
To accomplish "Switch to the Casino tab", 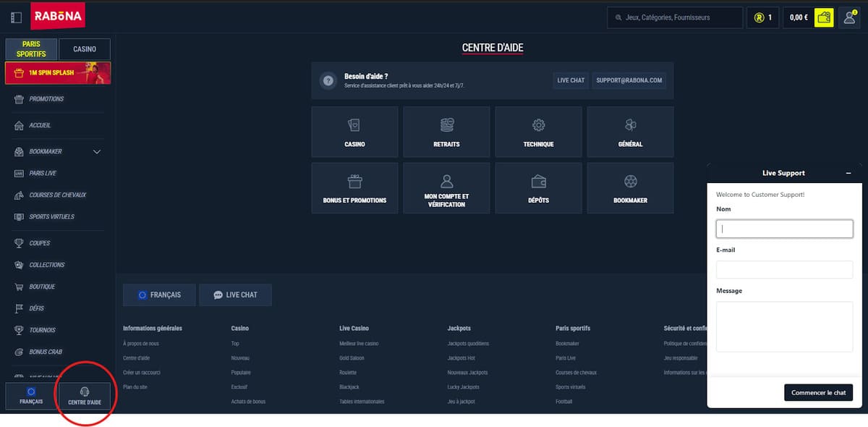I will 85,49.
